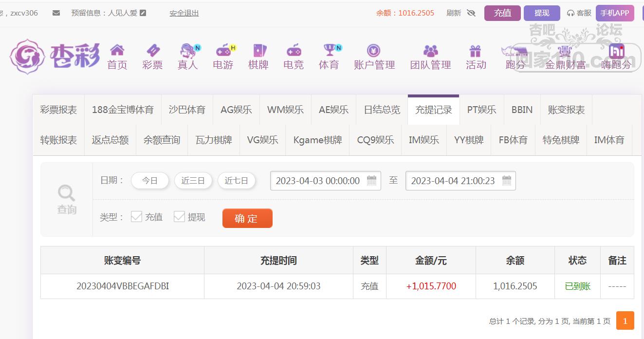Switch to the 账变报表 tab
The image size is (644, 339).
click(566, 110)
